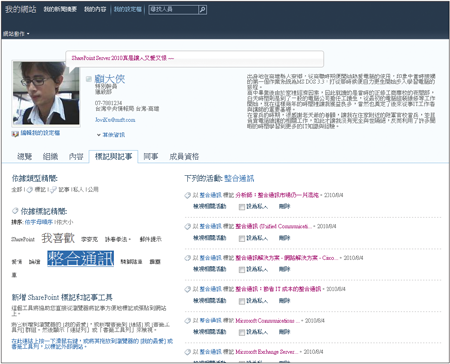Viewport: 450px width, 364px height.
Task: Click the people search magnifier icon
Action: (202, 10)
